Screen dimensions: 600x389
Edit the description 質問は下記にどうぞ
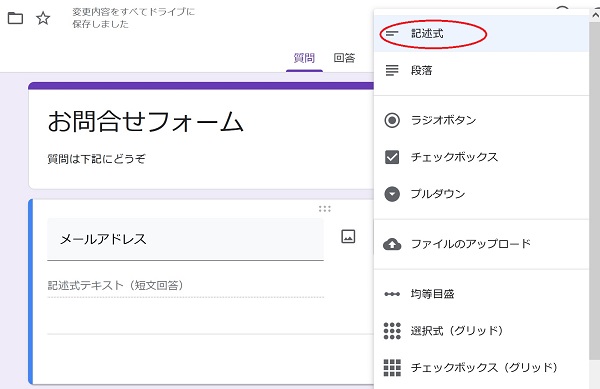point(96,159)
